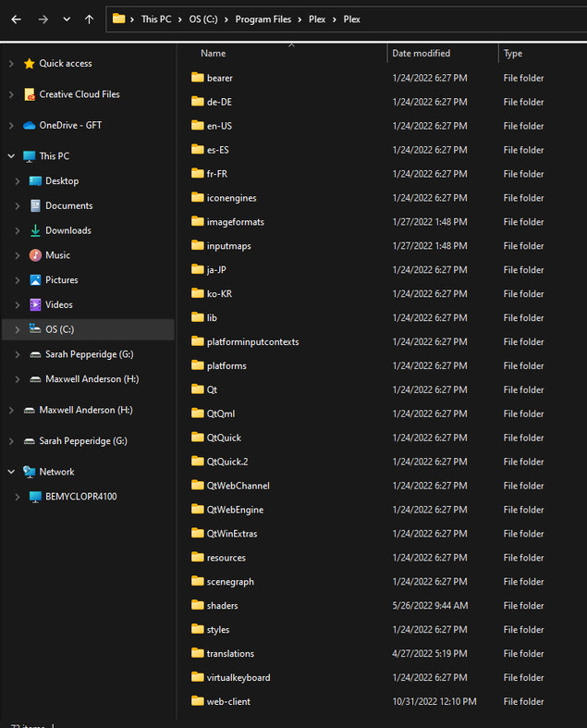The height and width of the screenshot is (728, 587).
Task: Open first Plex breadcrumb after Program Files
Action: coord(317,19)
